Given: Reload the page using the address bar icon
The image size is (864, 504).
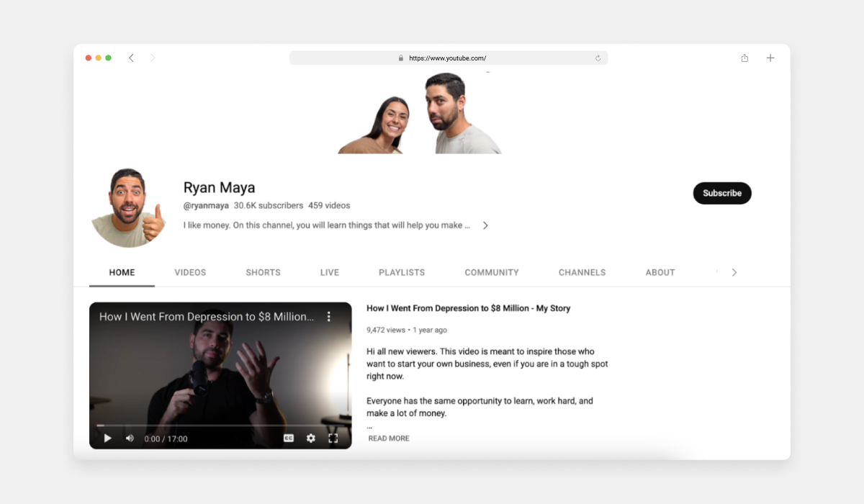Looking at the screenshot, I should (598, 58).
